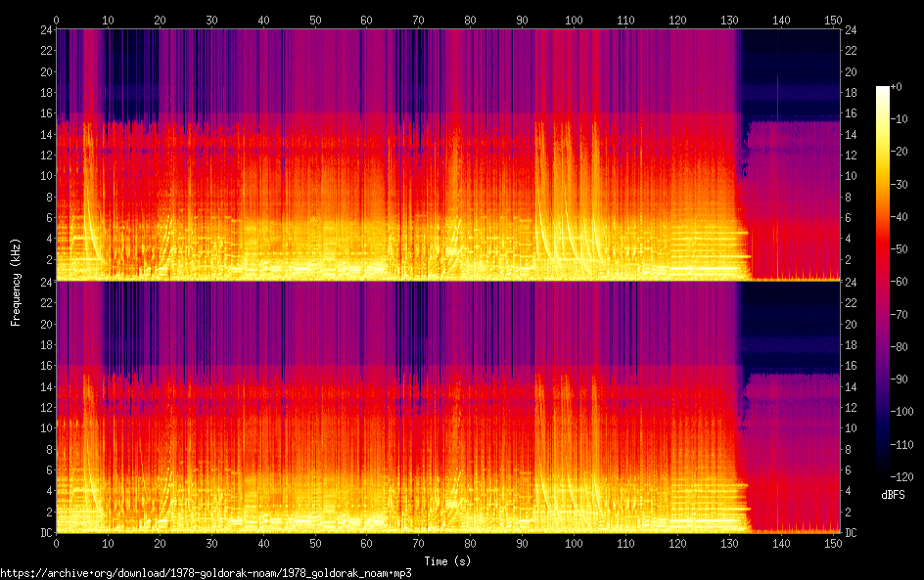This screenshot has height=580, width=924.
Task: Click the "dBFS" label below the color scale
Action: [893, 495]
